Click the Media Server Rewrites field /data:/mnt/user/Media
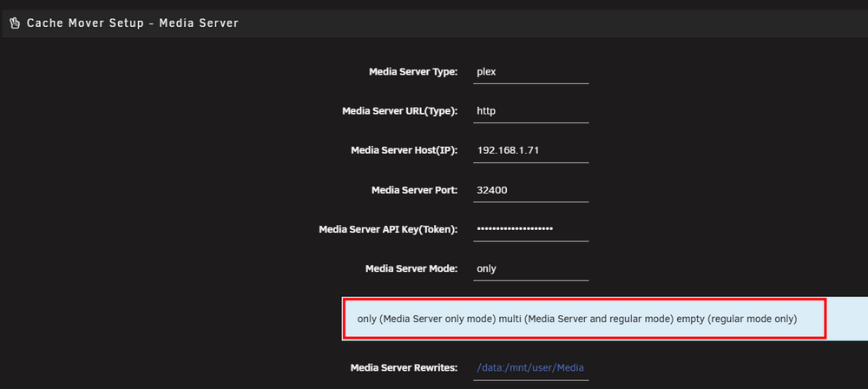This screenshot has width=868, height=389. coord(531,368)
